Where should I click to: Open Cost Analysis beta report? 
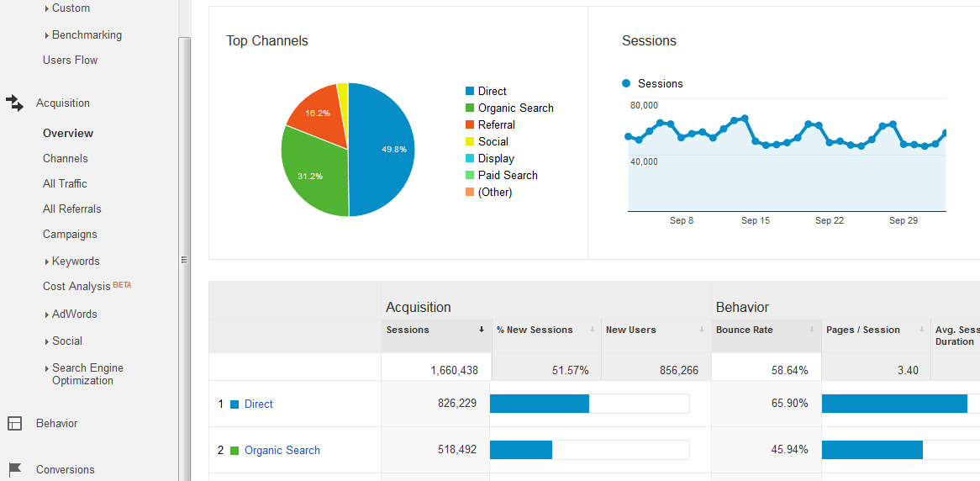[77, 286]
